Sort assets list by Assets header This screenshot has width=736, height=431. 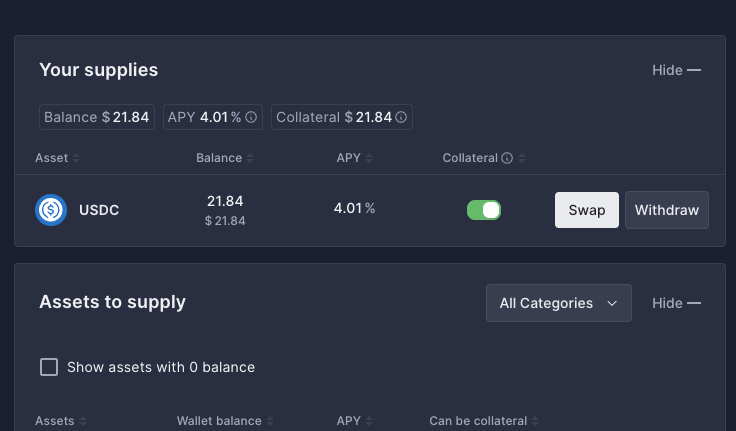82,421
